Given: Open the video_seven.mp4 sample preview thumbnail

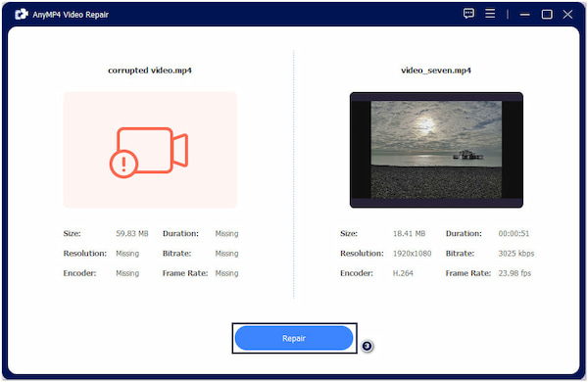Looking at the screenshot, I should 436,150.
